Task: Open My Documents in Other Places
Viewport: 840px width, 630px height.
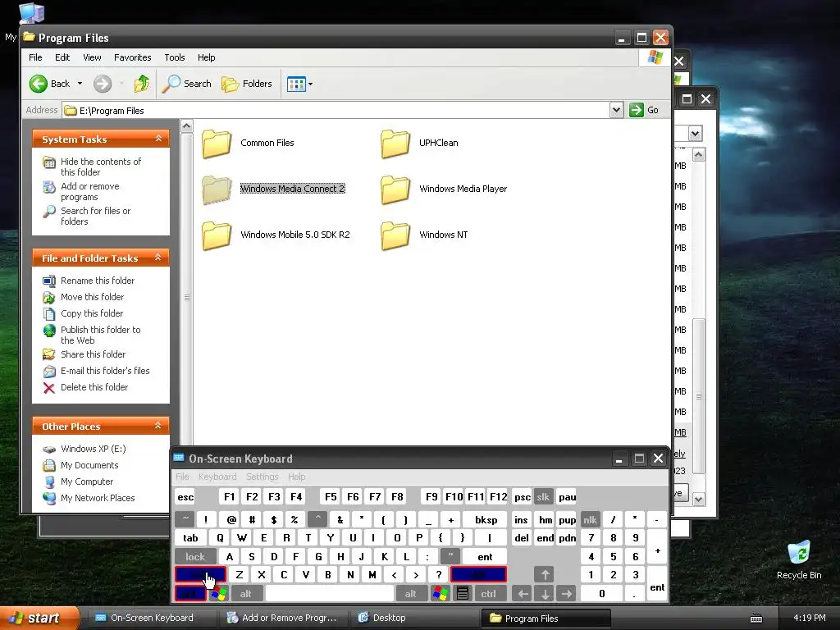Action: click(89, 465)
